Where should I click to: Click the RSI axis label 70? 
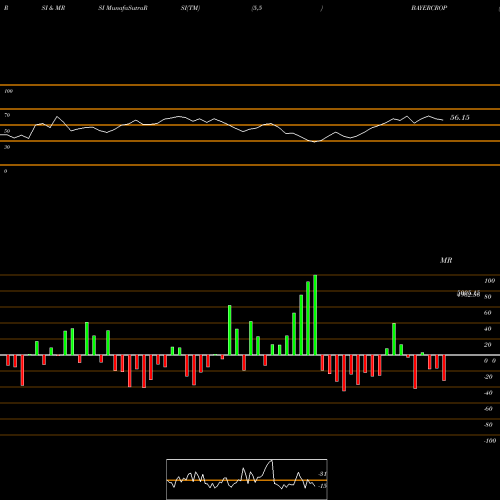click(x=7, y=115)
